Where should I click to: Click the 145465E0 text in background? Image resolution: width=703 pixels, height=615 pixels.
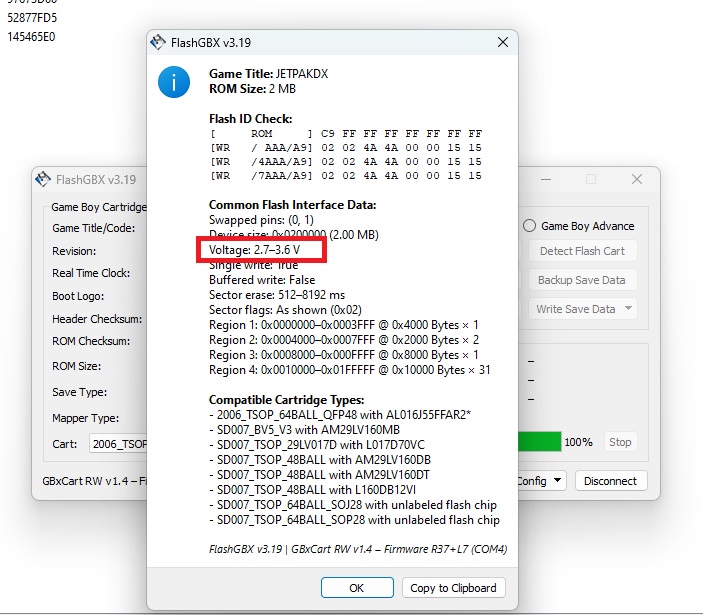click(x=31, y=37)
